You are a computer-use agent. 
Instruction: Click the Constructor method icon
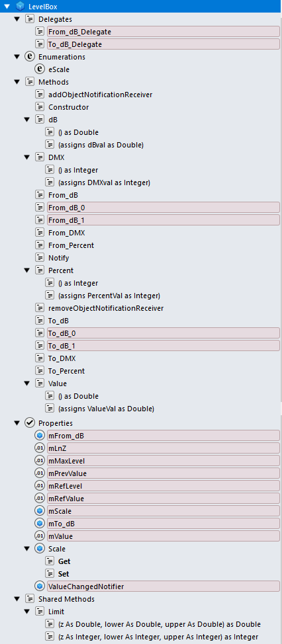pyautogui.click(x=40, y=107)
